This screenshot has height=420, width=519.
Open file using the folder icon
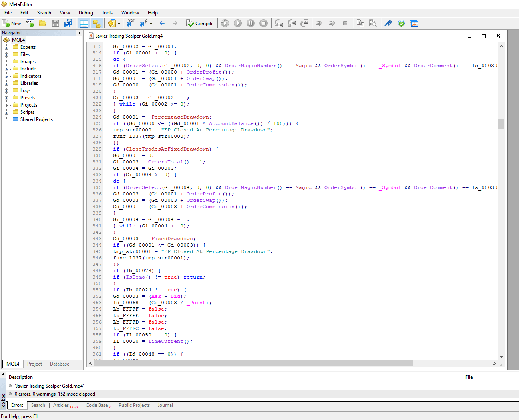click(42, 23)
